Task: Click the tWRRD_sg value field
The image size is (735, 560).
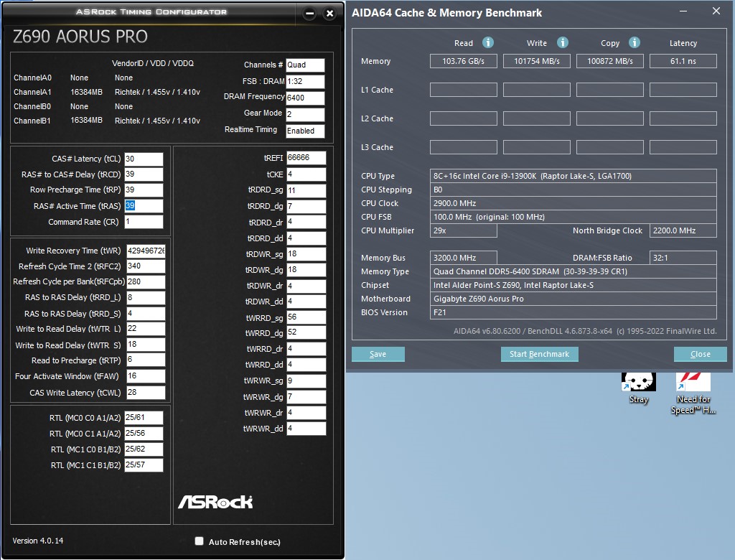Action: [x=306, y=317]
